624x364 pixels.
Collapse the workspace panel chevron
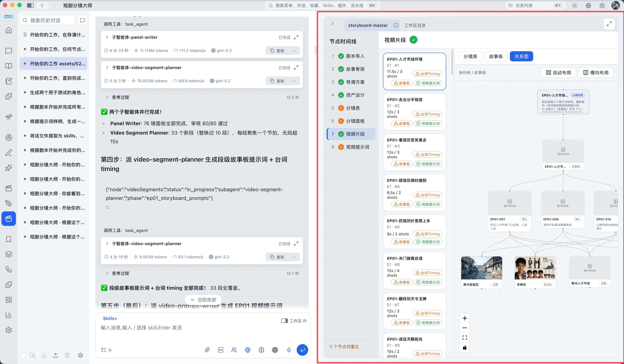[x=333, y=24]
